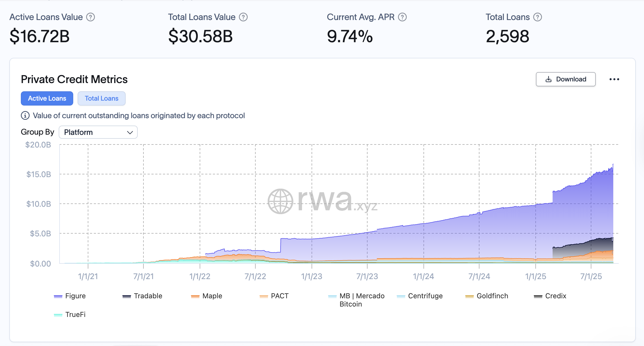Click the download arrow icon in the Download button

coord(548,79)
